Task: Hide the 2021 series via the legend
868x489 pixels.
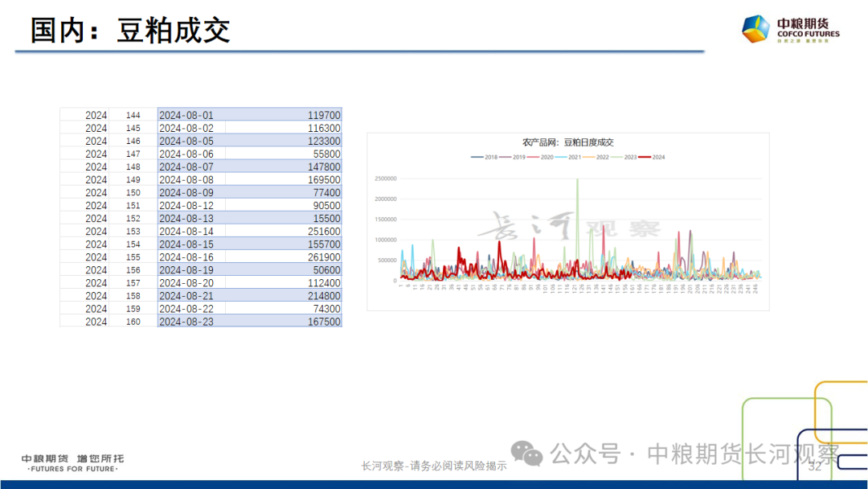Action: (x=569, y=158)
